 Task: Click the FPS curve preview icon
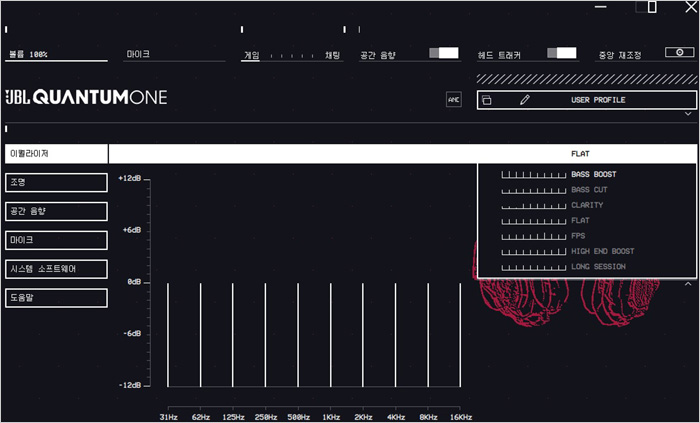tap(533, 236)
